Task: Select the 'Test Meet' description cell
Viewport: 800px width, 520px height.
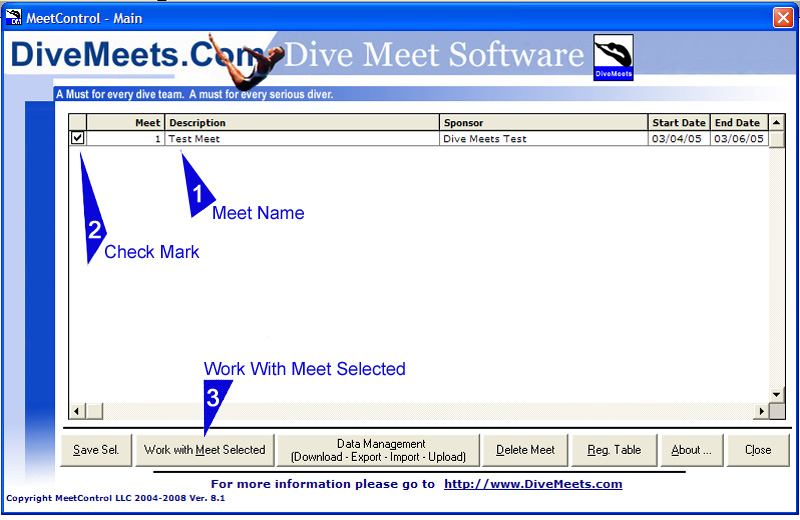Action: point(302,138)
